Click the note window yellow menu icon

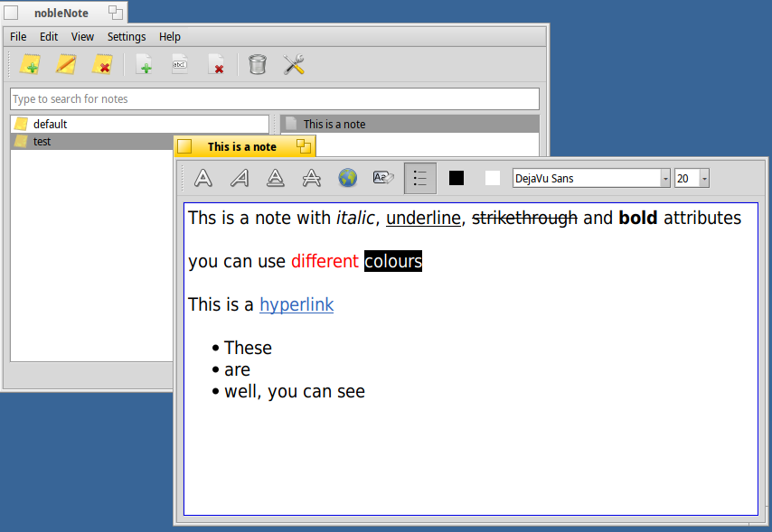coord(184,146)
